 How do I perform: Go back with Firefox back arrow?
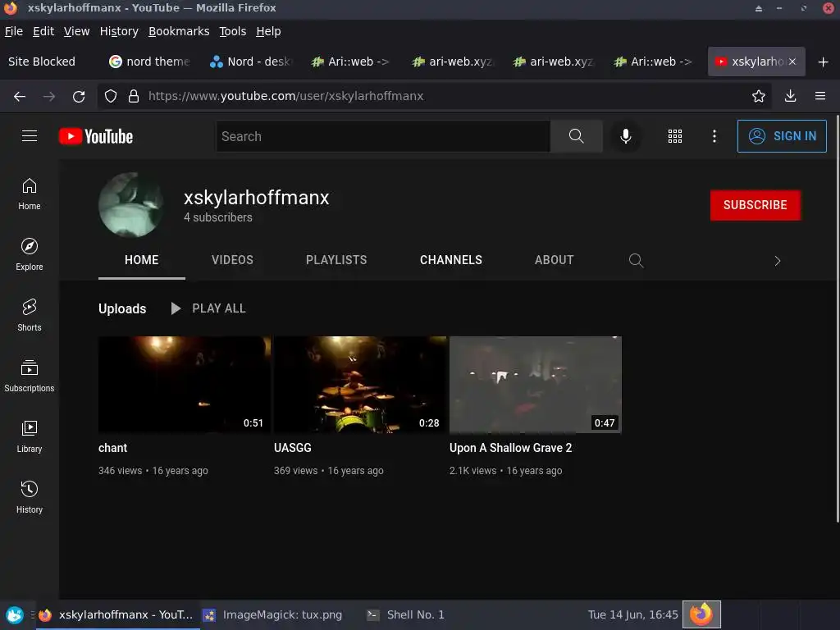click(20, 97)
